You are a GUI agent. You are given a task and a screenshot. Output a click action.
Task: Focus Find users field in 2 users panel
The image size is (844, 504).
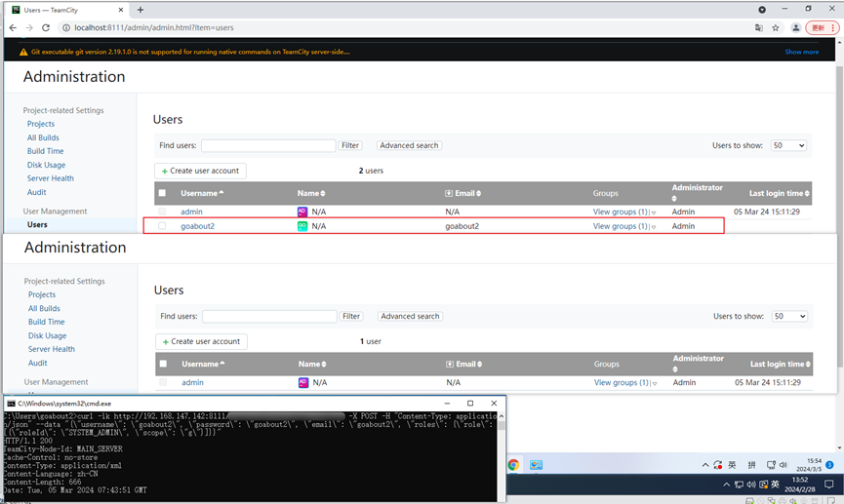tap(268, 145)
